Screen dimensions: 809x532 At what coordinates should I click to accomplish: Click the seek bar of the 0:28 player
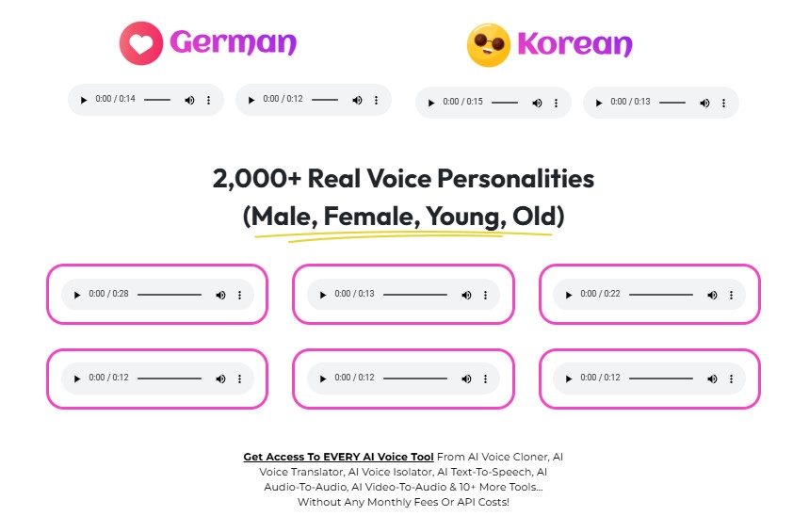pyautogui.click(x=170, y=295)
